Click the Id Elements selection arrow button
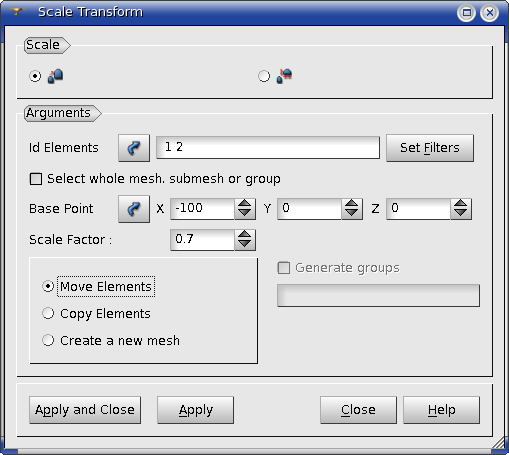 point(134,148)
